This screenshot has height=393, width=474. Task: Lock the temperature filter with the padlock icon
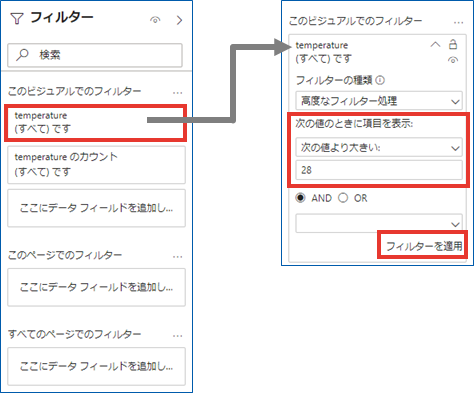(453, 44)
